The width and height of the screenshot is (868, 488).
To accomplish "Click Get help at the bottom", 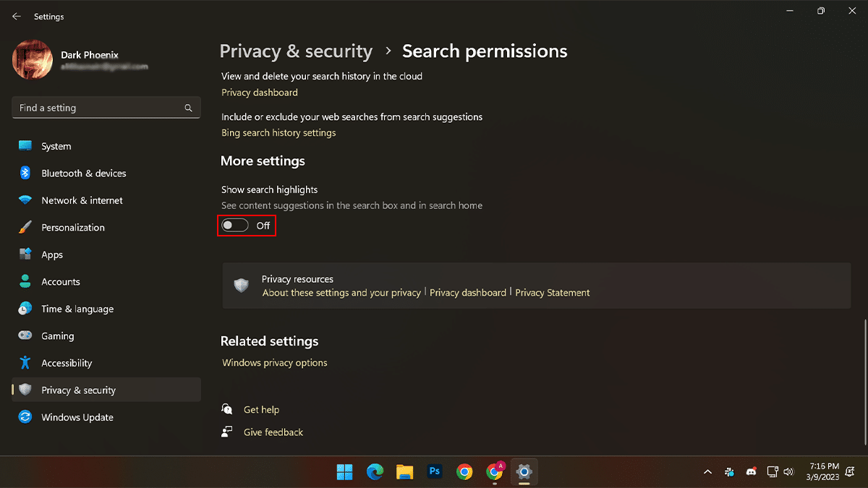I will 261,410.
